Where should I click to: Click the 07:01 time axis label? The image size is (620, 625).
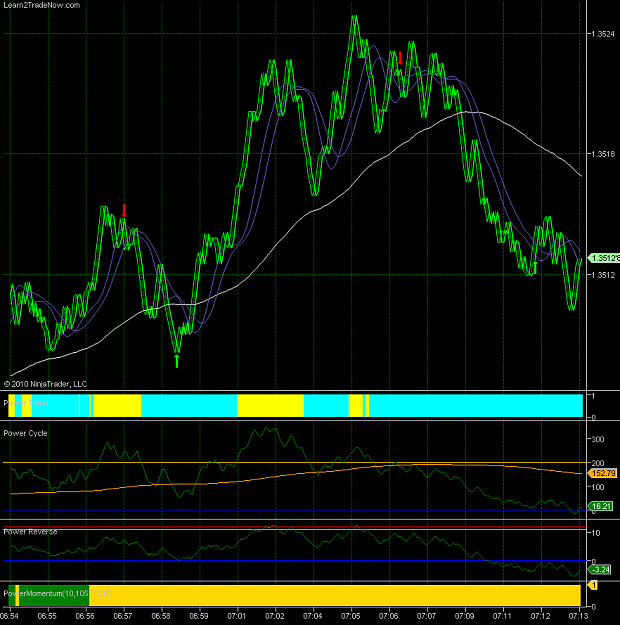pyautogui.click(x=236, y=616)
